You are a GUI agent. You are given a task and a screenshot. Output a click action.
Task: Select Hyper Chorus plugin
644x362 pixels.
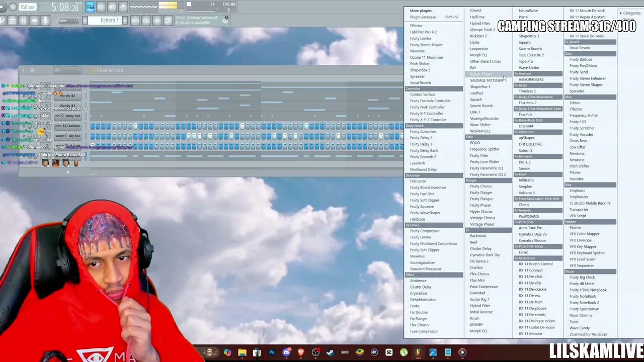pyautogui.click(x=481, y=212)
